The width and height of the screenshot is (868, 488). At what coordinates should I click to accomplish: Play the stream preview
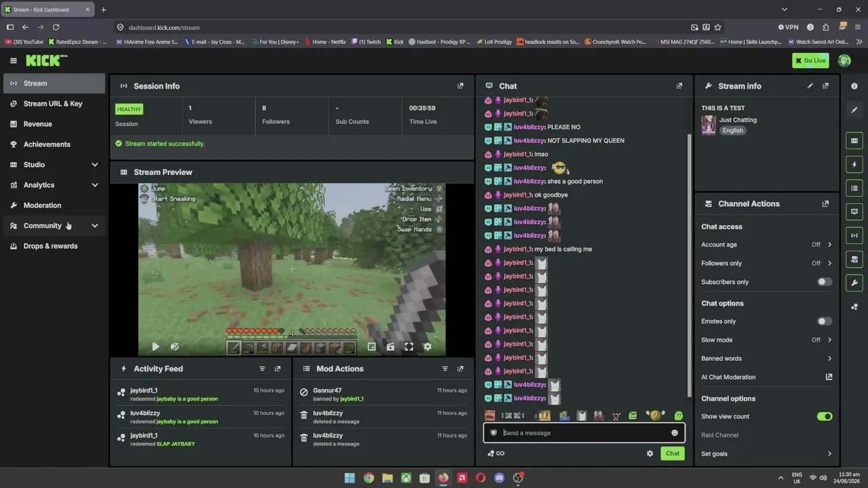[155, 347]
